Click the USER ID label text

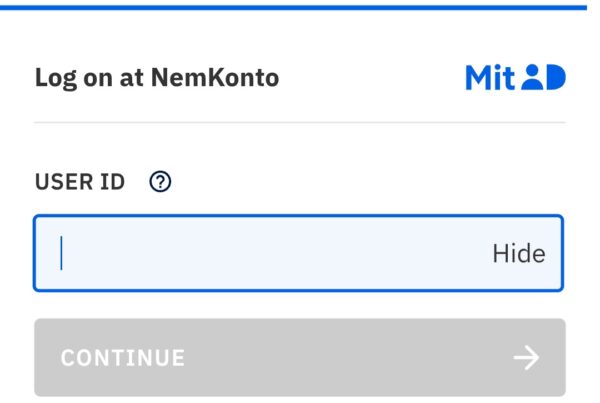click(80, 182)
